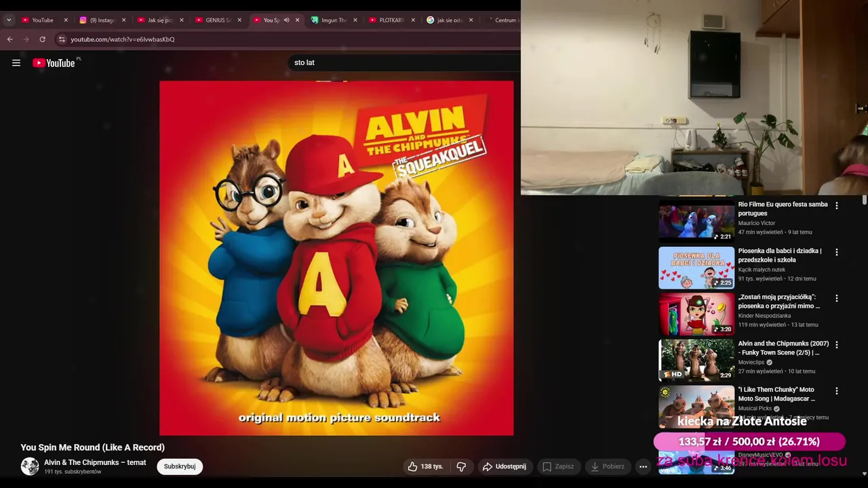
Task: Open 'Piosenka dla babci i dziadka' title link
Action: point(780,255)
